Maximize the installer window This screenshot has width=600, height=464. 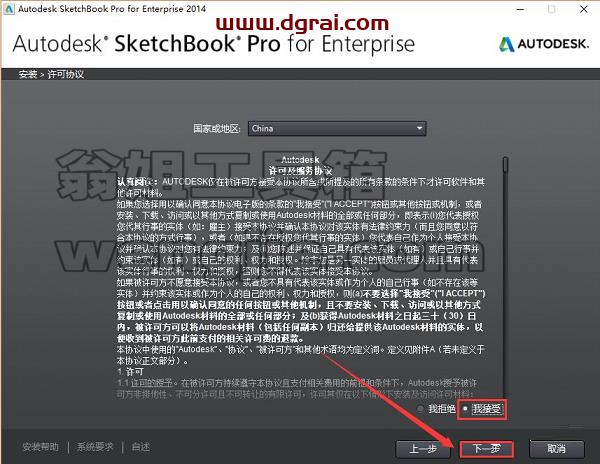tap(551, 9)
